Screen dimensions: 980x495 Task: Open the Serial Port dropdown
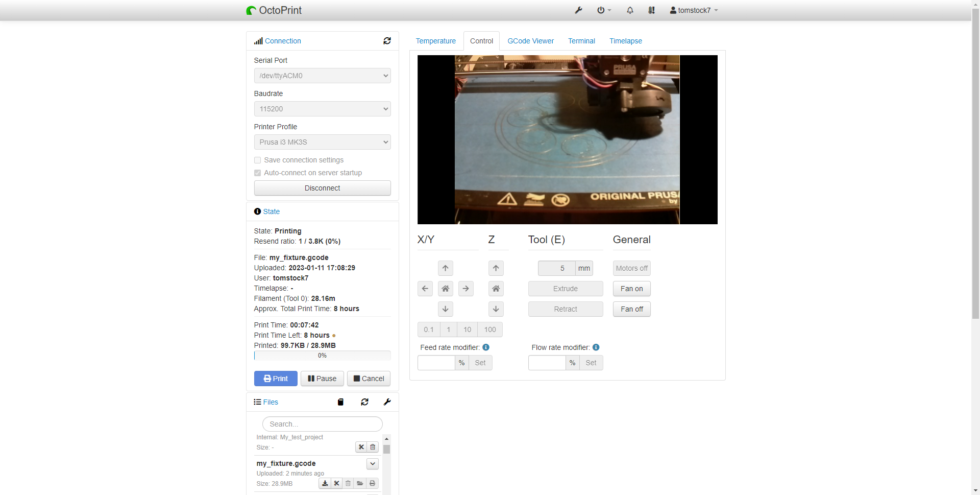coord(323,76)
